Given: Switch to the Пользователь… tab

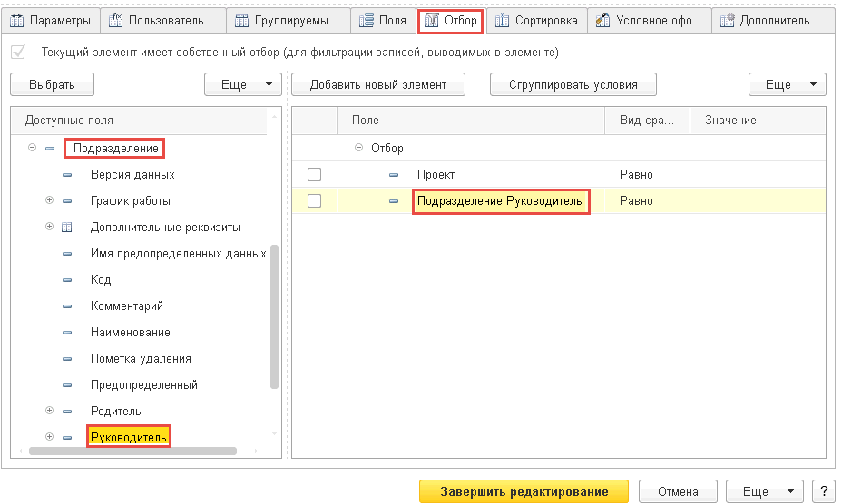Looking at the screenshot, I should coord(162,21).
